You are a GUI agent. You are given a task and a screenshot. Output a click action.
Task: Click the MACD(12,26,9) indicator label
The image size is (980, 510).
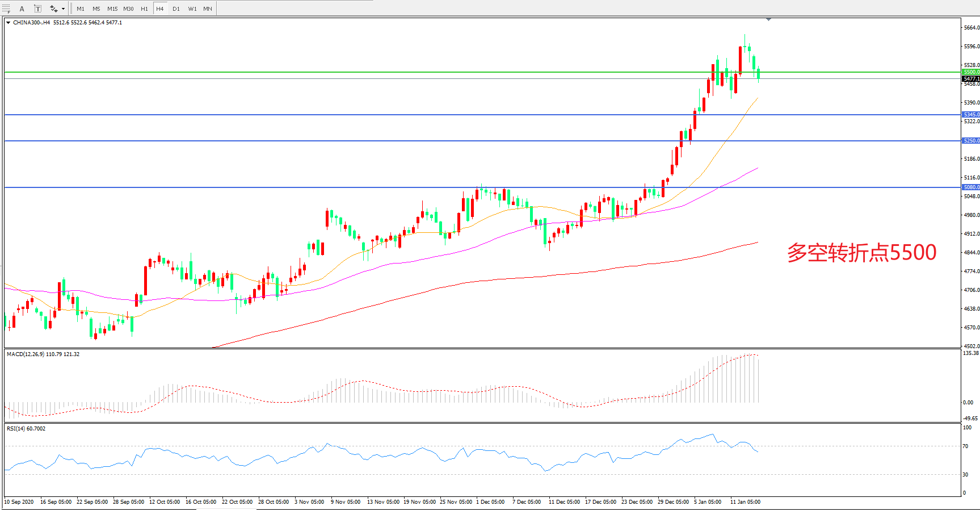[x=43, y=354]
